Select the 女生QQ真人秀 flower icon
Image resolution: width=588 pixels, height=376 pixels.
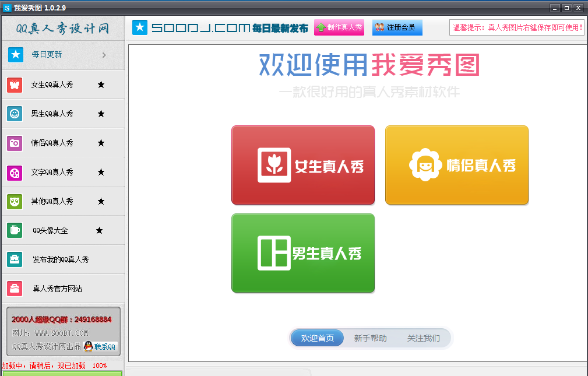14,85
